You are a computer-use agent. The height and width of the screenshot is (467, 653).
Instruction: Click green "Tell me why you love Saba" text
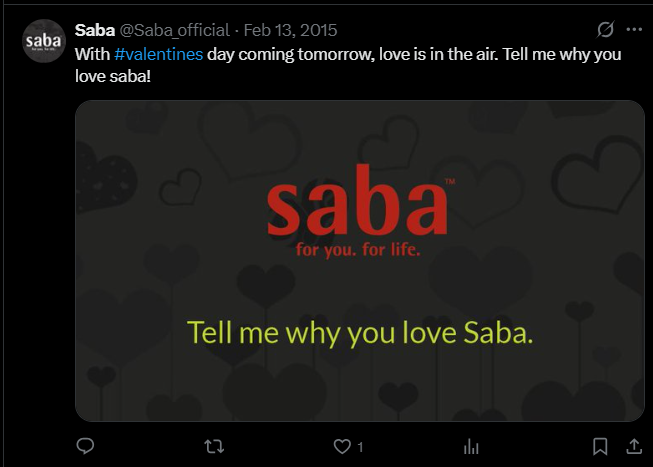tap(360, 332)
